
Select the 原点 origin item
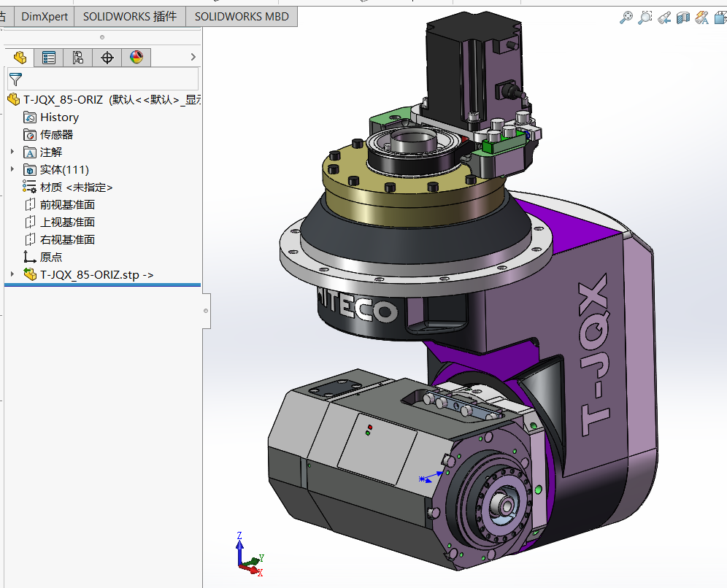coord(51,258)
